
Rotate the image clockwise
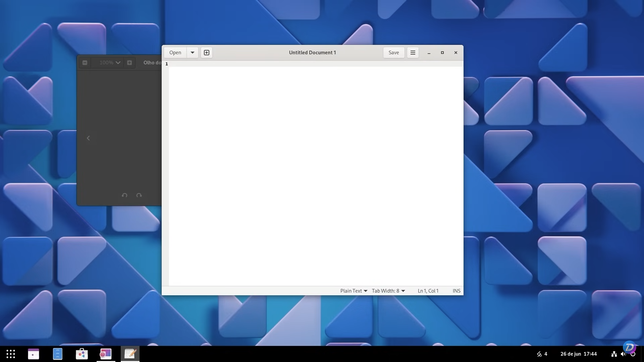click(x=139, y=195)
